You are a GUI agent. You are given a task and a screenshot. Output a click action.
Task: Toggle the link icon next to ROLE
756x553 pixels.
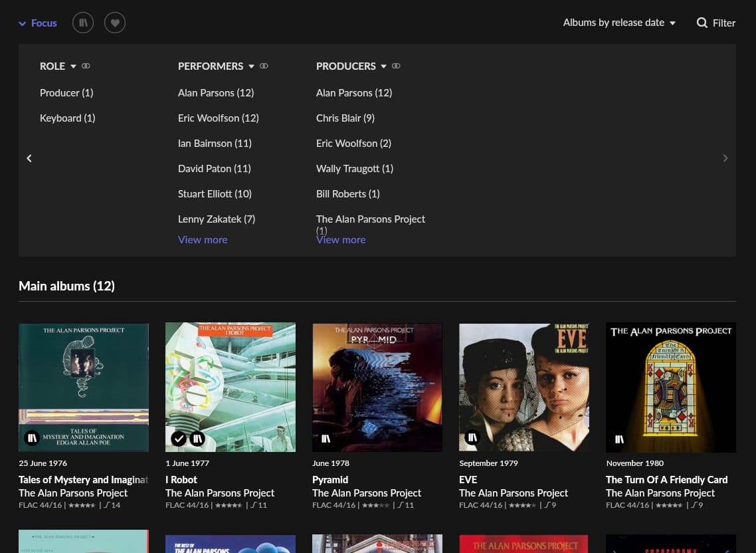86,66
